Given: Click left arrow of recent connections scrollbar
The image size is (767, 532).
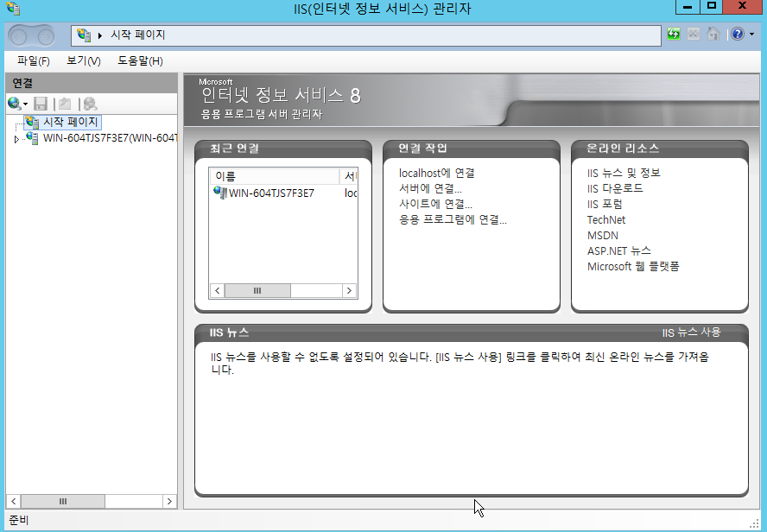Looking at the screenshot, I should (217, 290).
